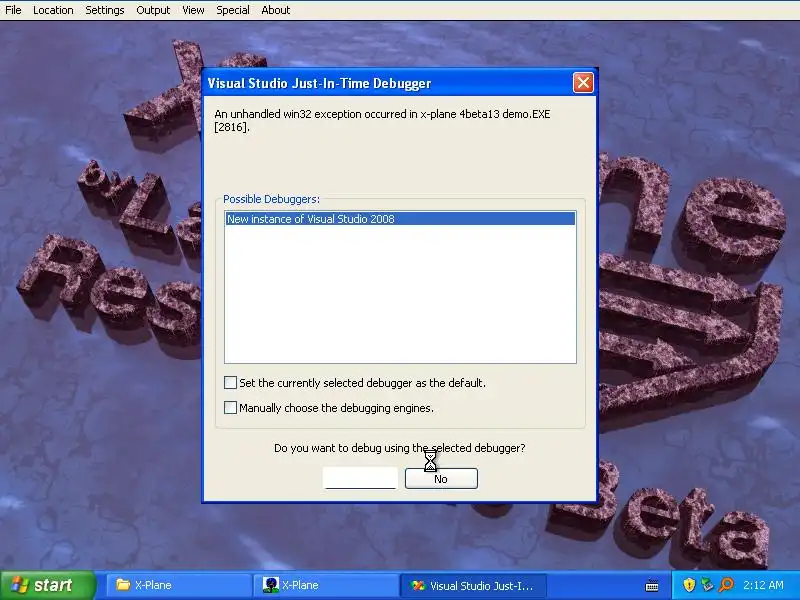Open the Special menu
Screen dimensions: 800x600
tap(233, 10)
